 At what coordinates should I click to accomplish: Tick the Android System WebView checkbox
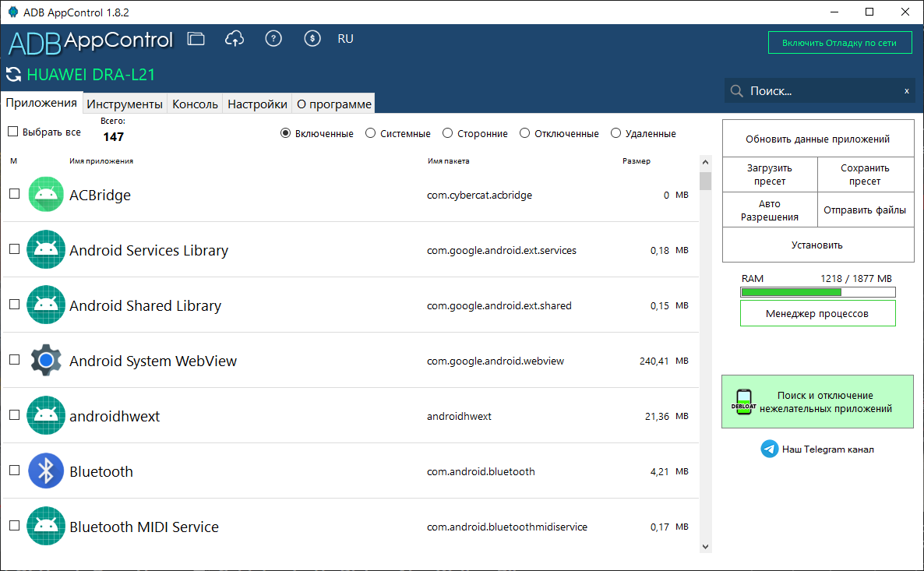(x=15, y=359)
